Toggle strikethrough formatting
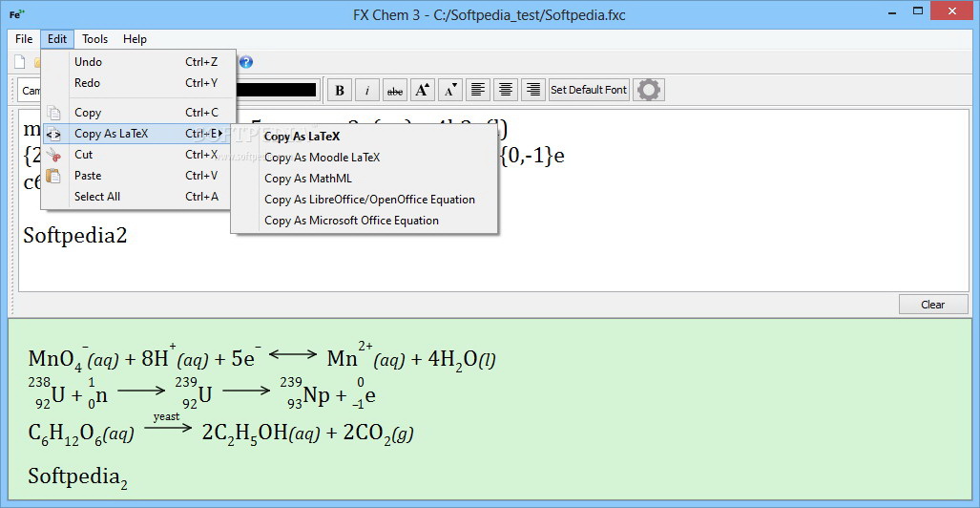This screenshot has height=508, width=980. tap(395, 90)
